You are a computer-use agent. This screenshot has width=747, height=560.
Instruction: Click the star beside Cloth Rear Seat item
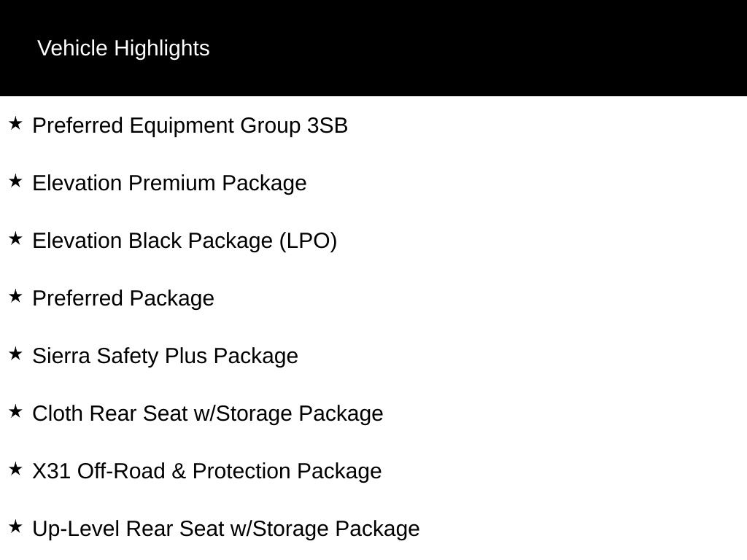(x=15, y=411)
